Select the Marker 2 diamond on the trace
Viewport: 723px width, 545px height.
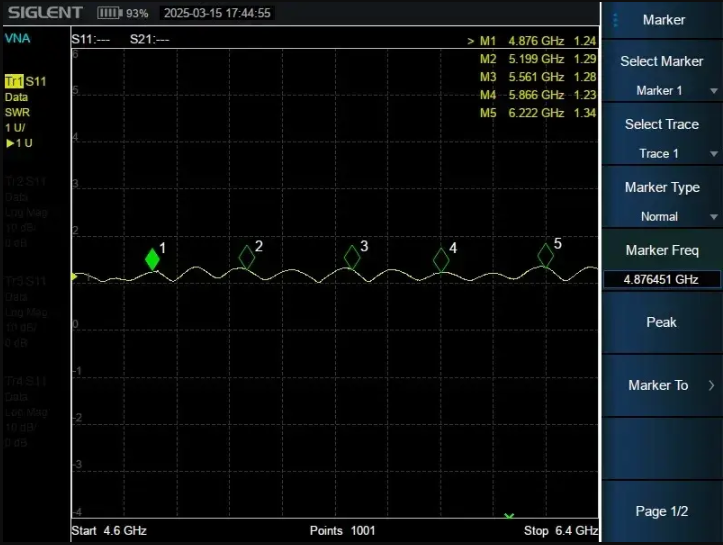click(x=247, y=257)
